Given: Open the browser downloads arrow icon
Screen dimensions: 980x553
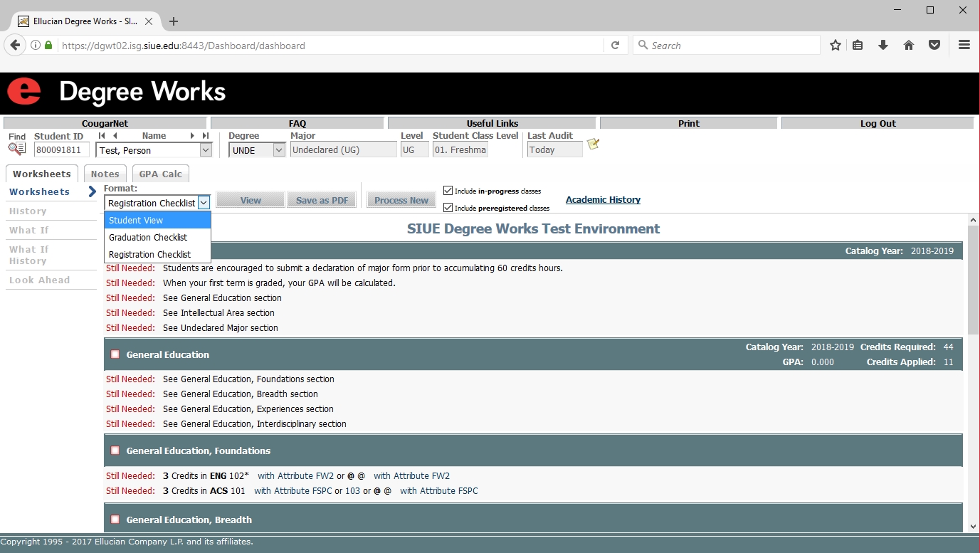Looking at the screenshot, I should tap(883, 45).
